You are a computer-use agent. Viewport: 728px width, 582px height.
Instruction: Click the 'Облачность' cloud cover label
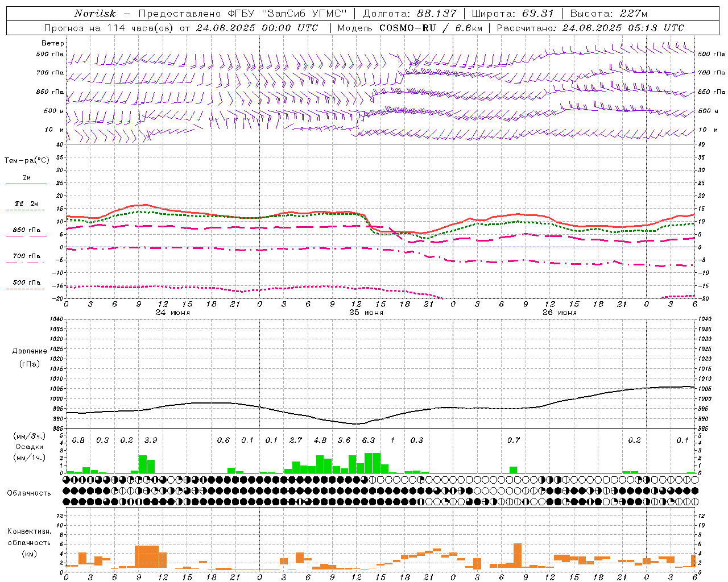pyautogui.click(x=29, y=493)
